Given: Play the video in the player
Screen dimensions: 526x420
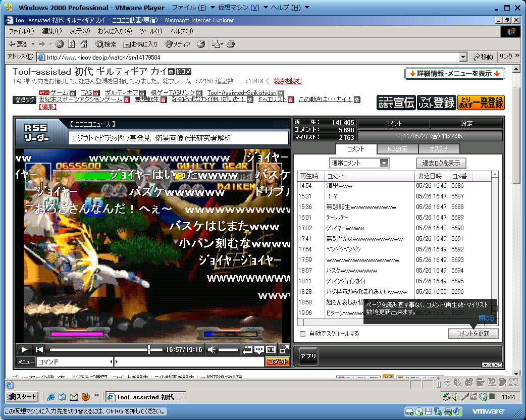Looking at the screenshot, I should (24, 349).
